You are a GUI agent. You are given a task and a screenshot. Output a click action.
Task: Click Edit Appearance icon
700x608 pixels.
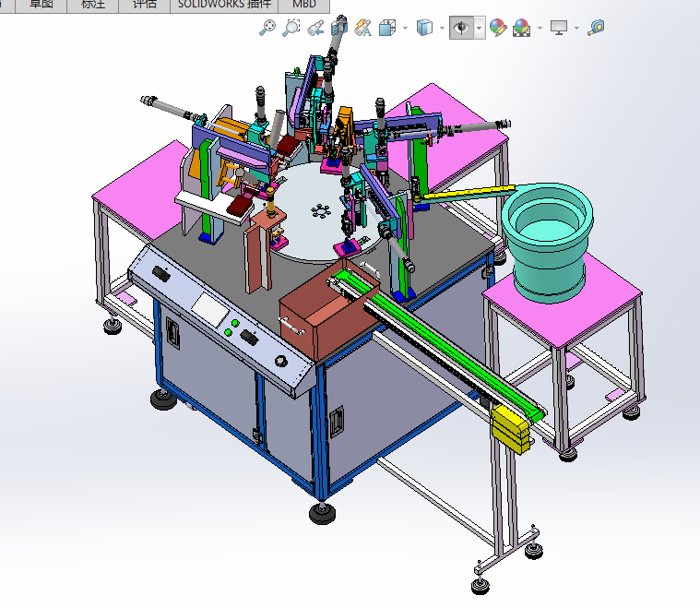(498, 28)
